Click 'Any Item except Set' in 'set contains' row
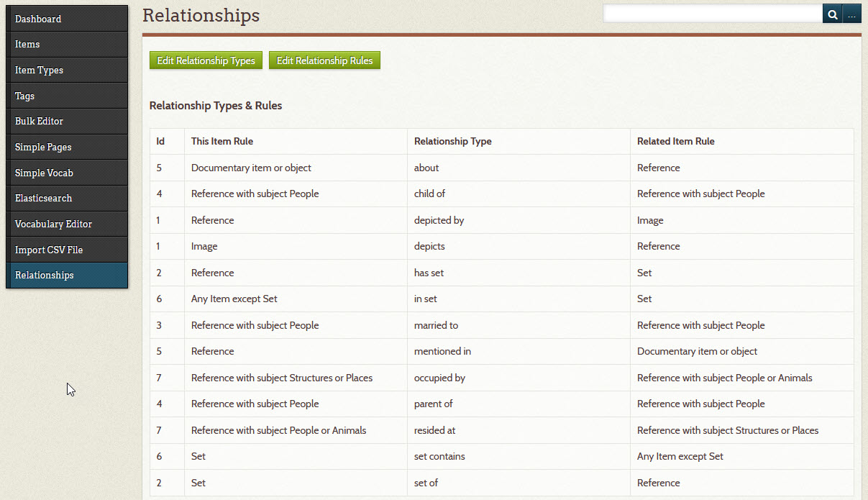The height and width of the screenshot is (500, 868). 680,457
